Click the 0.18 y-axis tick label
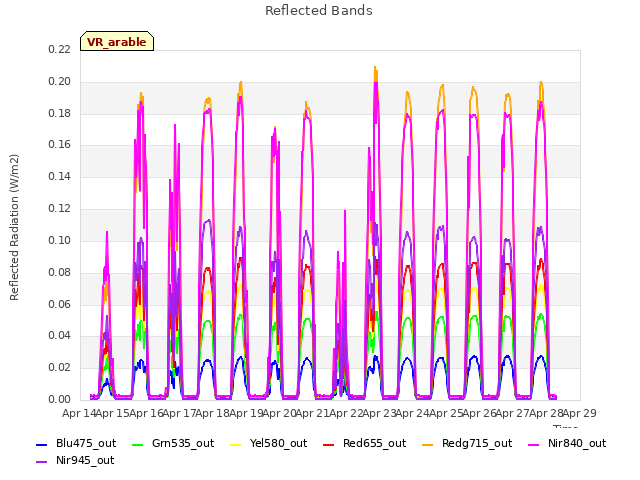 click(60, 113)
